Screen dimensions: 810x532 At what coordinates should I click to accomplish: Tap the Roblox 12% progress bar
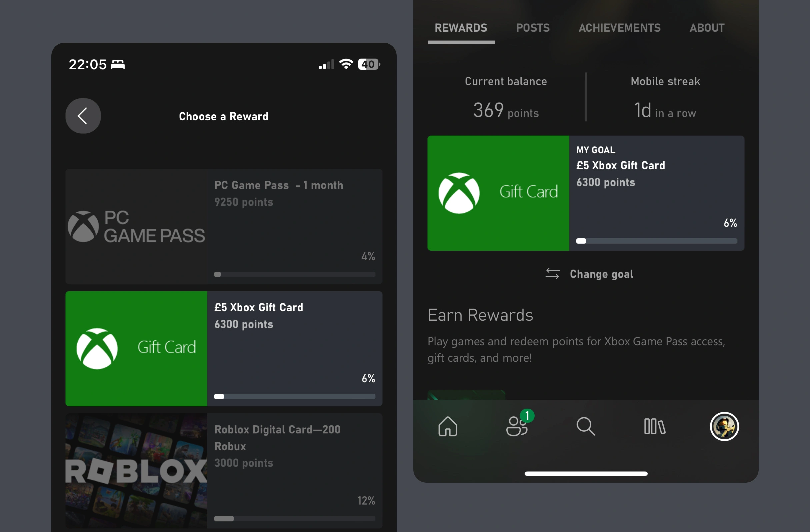[295, 519]
